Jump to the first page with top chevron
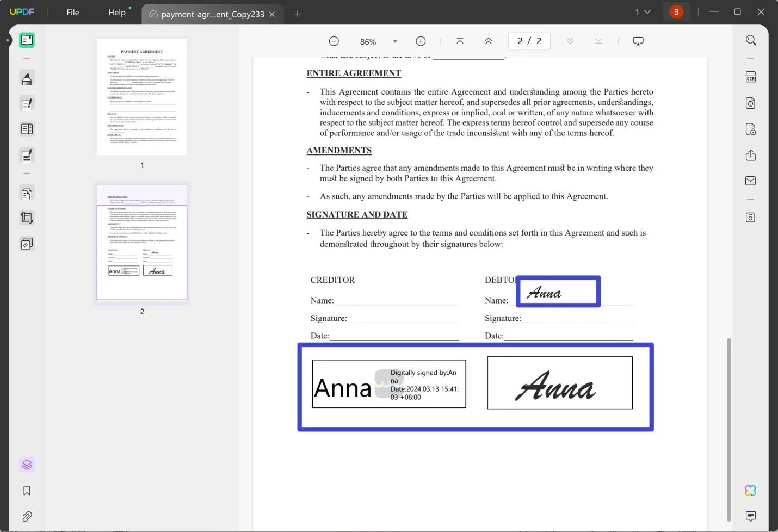 click(460, 40)
